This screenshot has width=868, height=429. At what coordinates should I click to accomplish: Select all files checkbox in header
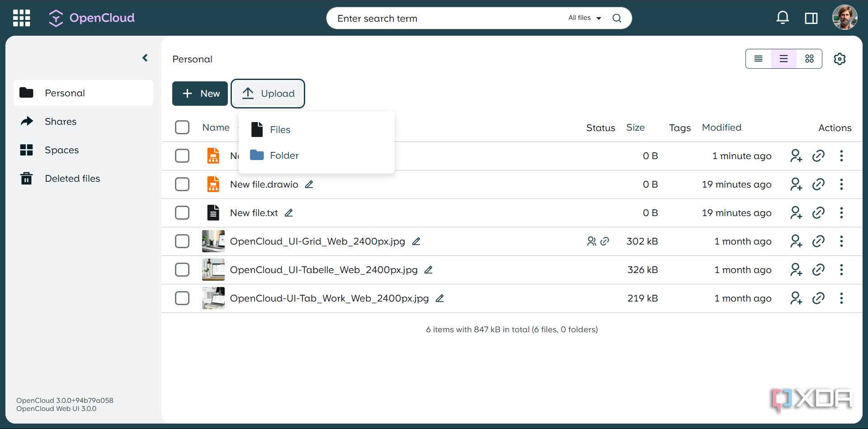[x=182, y=127]
